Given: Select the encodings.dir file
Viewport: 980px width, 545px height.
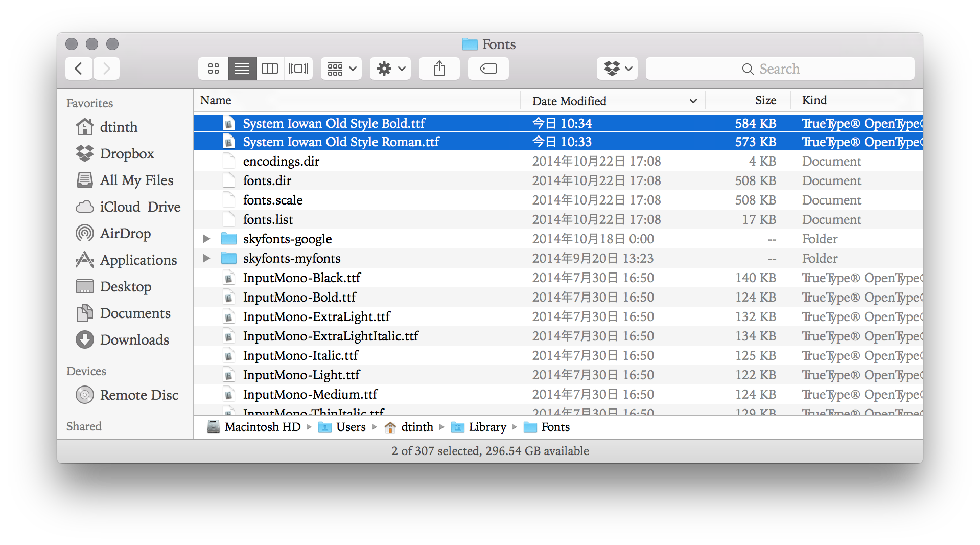Looking at the screenshot, I should 558,161.
